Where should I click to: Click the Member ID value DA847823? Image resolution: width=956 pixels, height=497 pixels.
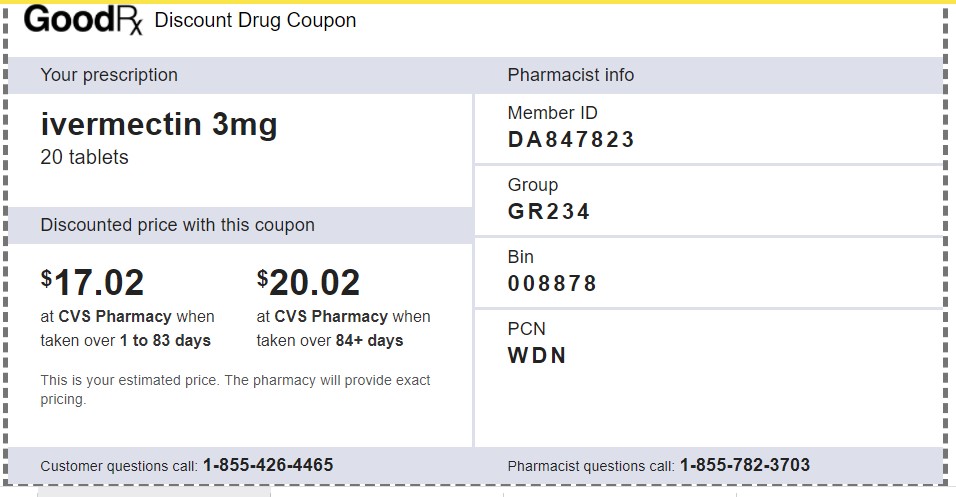(571, 140)
